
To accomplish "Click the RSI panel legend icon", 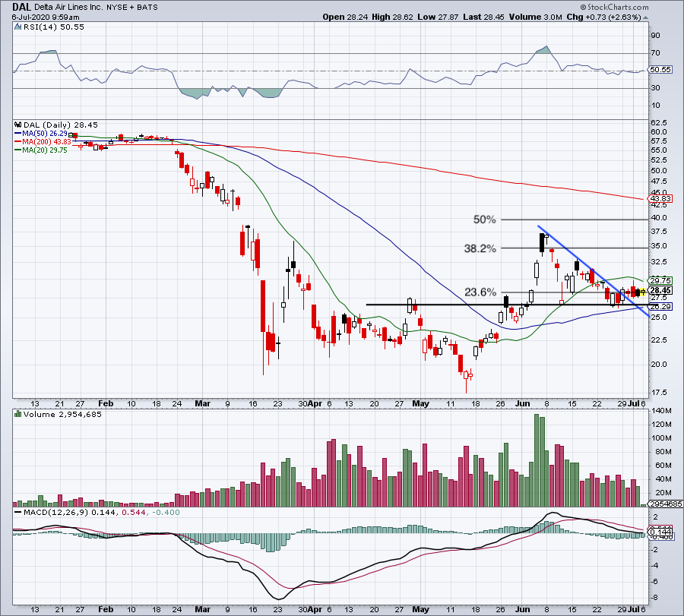I will (x=18, y=27).
